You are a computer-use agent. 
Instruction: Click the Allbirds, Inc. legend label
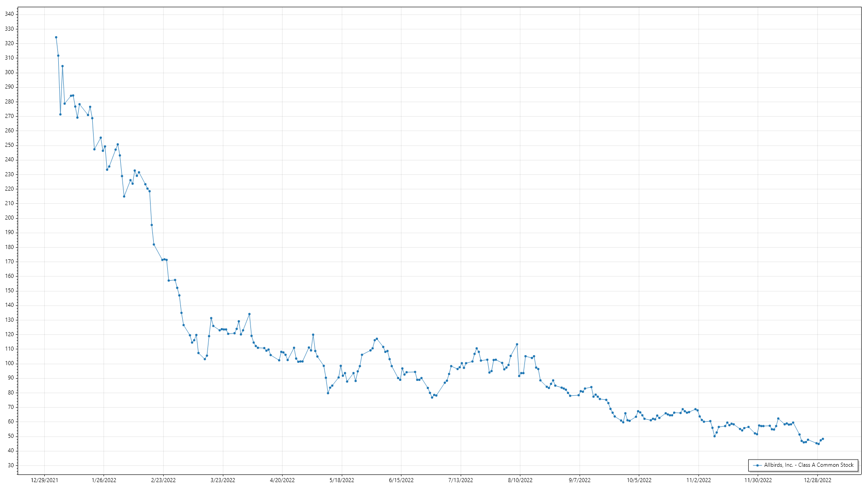coord(808,465)
